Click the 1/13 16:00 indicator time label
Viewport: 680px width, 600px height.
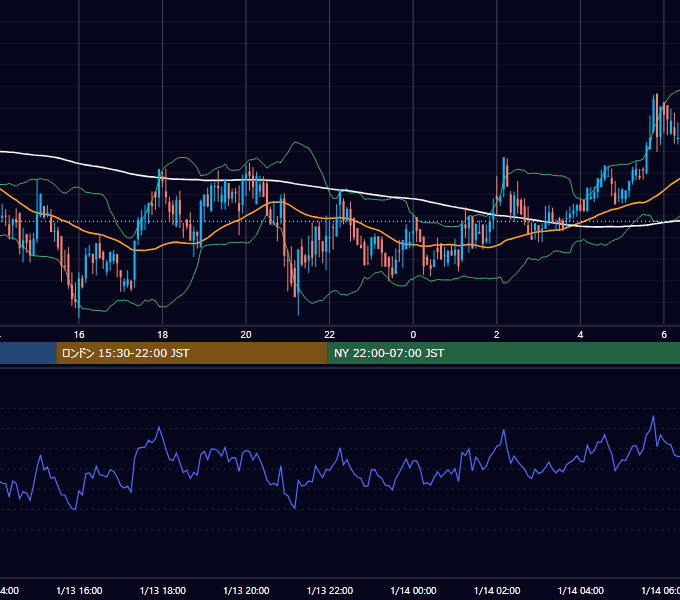click(79, 590)
